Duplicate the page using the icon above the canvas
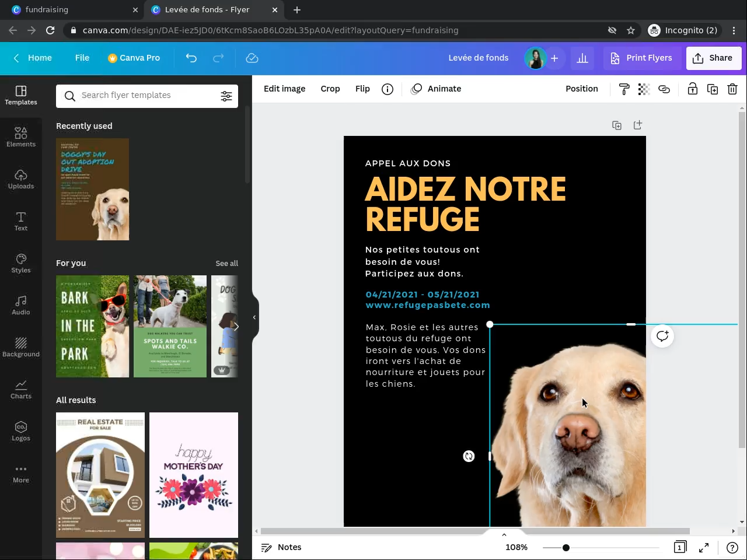This screenshot has height=560, width=747. click(x=617, y=125)
